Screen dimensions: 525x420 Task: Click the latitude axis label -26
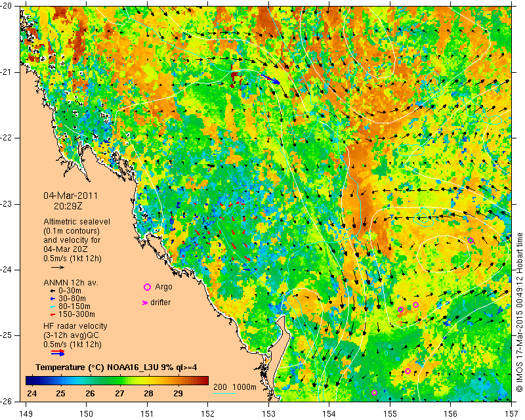[x=7, y=401]
